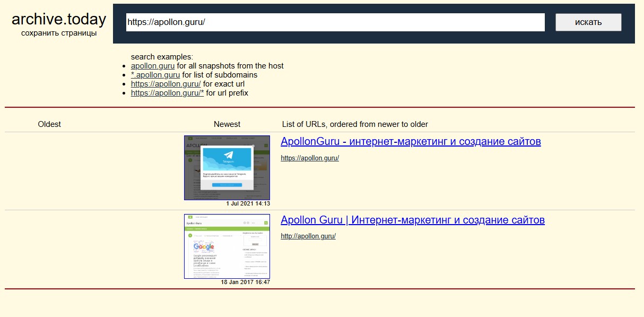Open the 18 Jan 2017 snapshot thumbnail
644x317 pixels.
[x=227, y=246]
